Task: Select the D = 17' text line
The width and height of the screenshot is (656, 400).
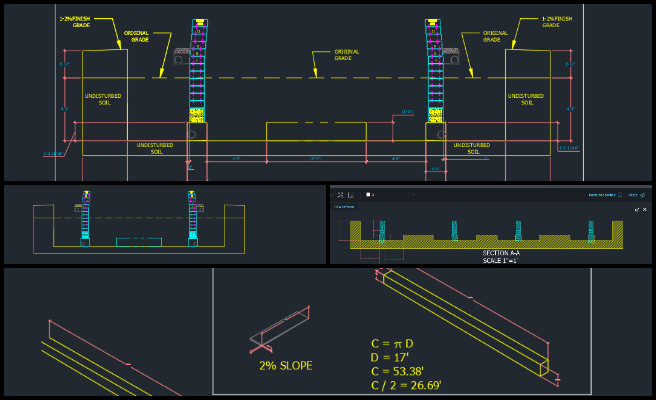Action: tap(390, 357)
